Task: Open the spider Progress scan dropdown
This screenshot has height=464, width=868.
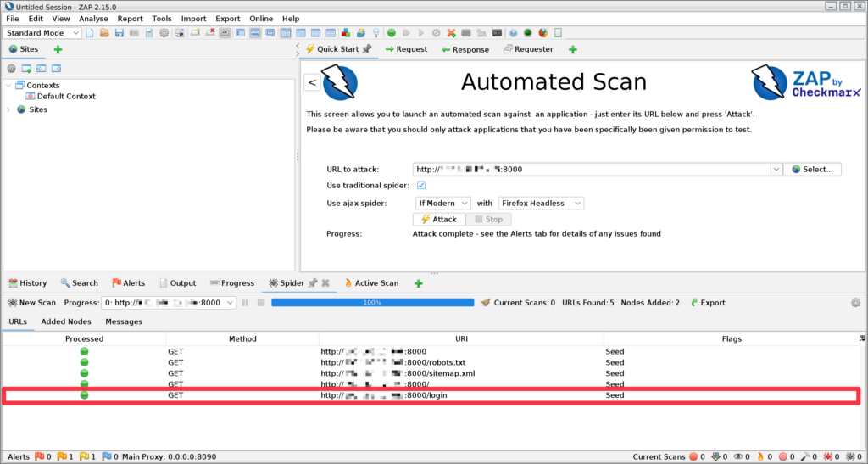Action: click(169, 302)
